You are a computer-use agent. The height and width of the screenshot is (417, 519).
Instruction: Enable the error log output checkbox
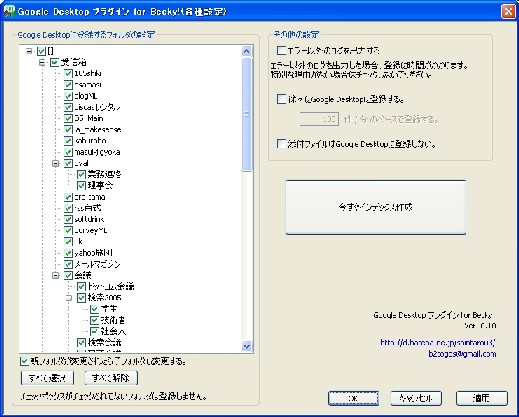(281, 51)
